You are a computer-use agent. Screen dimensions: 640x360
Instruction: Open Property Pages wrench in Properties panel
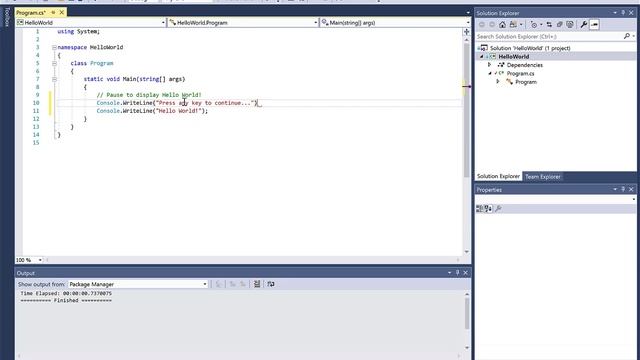point(498,209)
